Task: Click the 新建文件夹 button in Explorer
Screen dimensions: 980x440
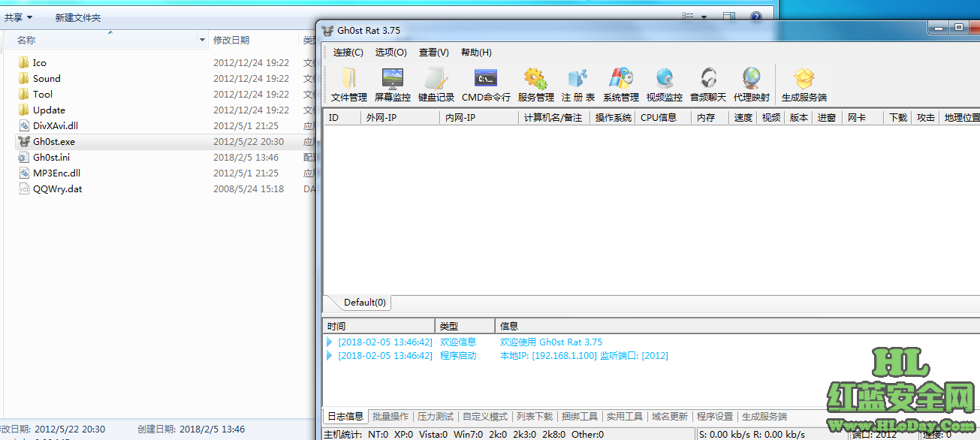Action: coord(78,17)
